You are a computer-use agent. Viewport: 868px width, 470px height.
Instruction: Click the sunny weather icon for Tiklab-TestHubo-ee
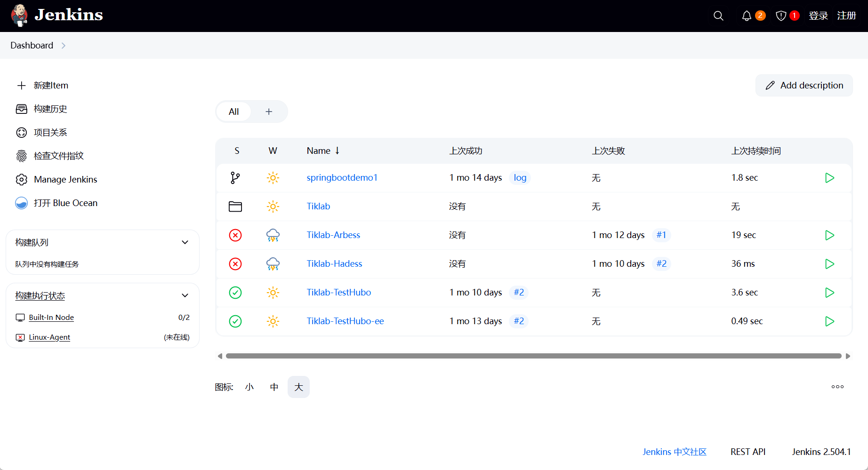point(273,321)
